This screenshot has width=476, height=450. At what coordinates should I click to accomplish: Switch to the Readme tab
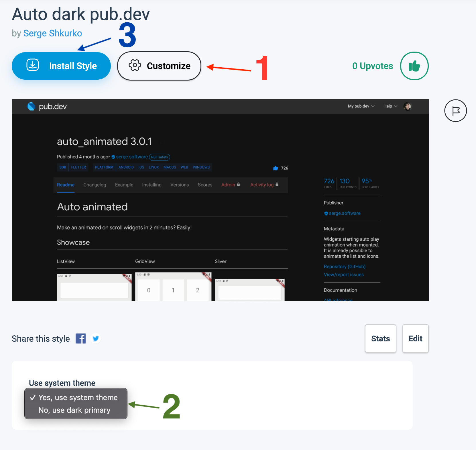66,185
